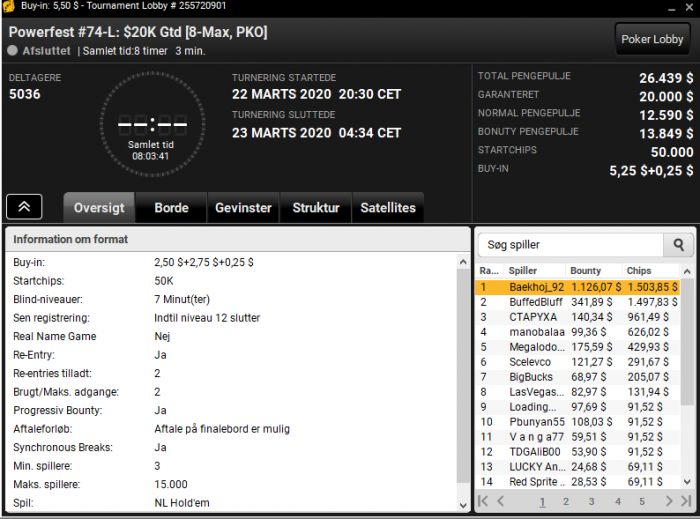The width and height of the screenshot is (700, 519).
Task: Jump to last page of player list
Action: 686,501
